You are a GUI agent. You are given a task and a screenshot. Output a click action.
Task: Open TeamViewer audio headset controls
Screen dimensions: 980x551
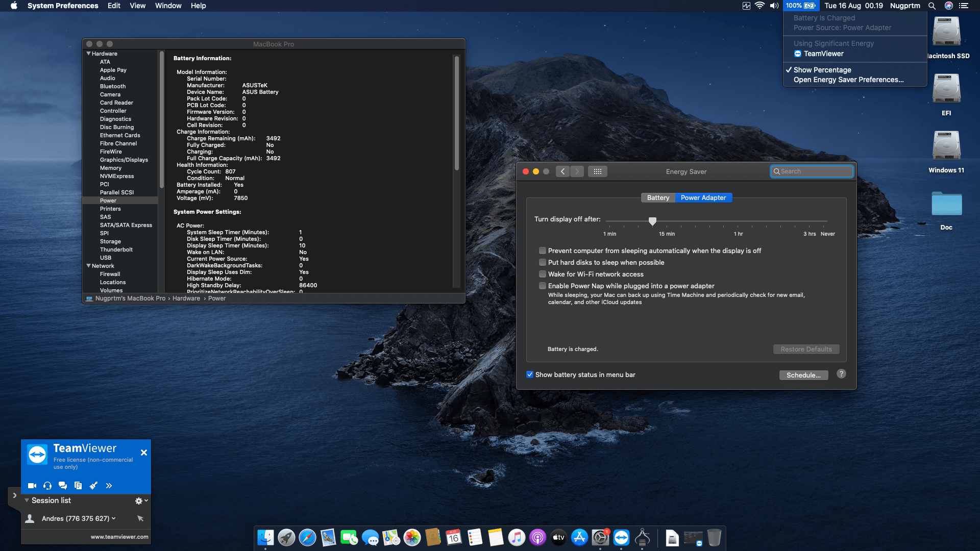(47, 486)
